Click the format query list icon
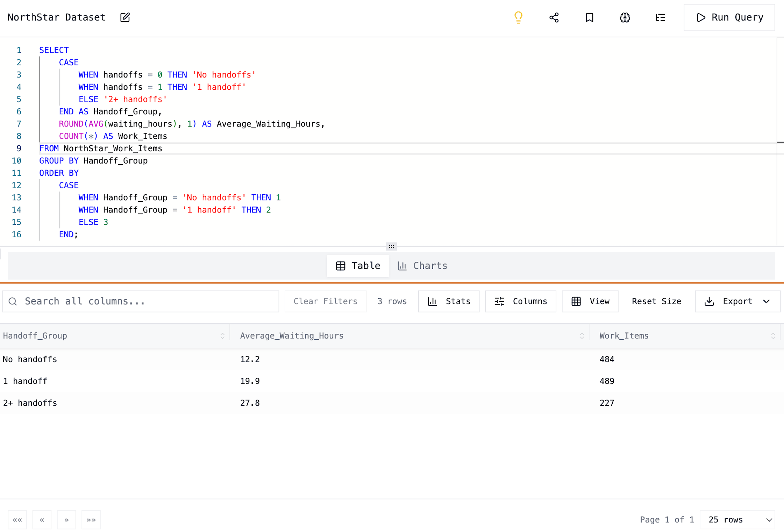784x532 pixels. (x=660, y=17)
